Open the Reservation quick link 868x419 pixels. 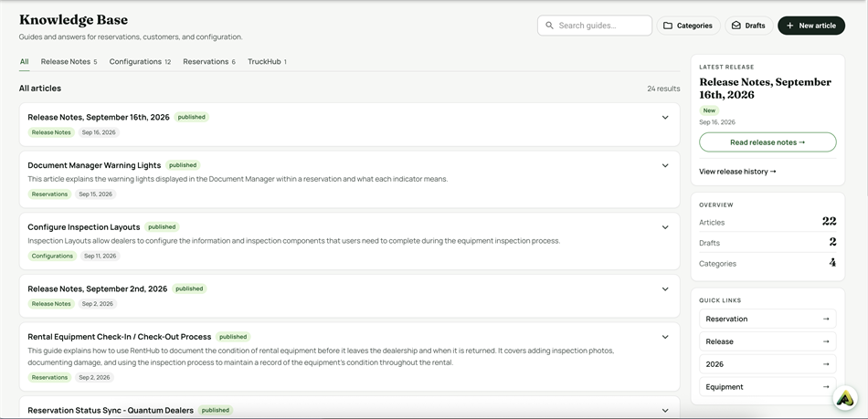(767, 319)
